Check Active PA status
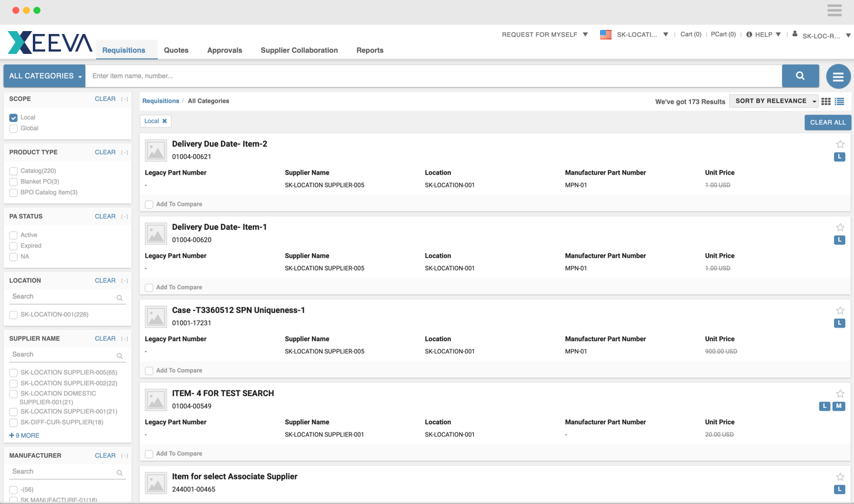Screen dimensions: 854x504 point(13,235)
